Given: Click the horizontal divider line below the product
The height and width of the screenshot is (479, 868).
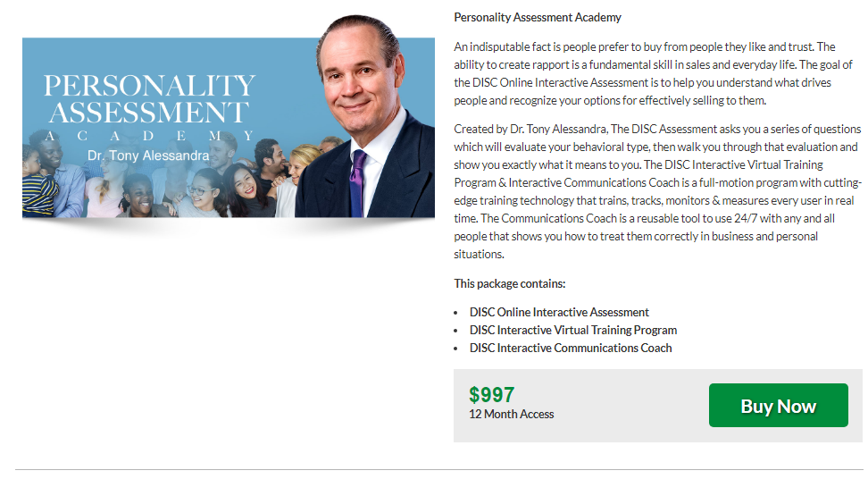Looking at the screenshot, I should coord(438,469).
